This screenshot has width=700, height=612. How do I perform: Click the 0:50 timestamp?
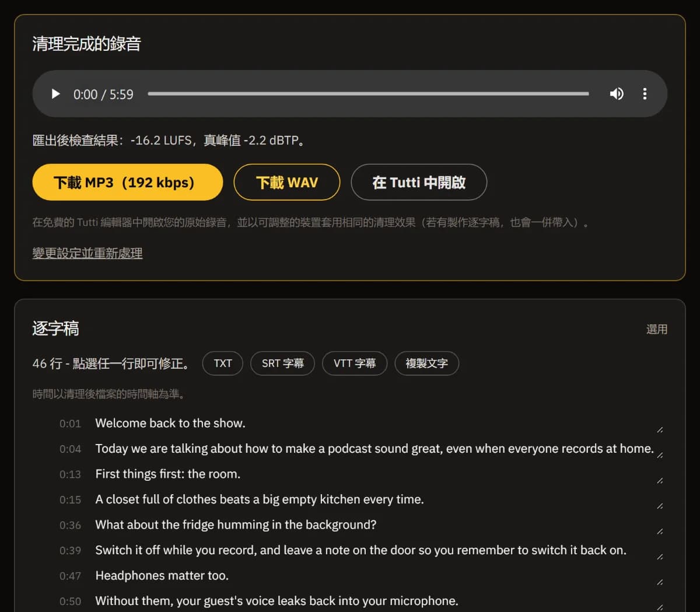tap(70, 601)
